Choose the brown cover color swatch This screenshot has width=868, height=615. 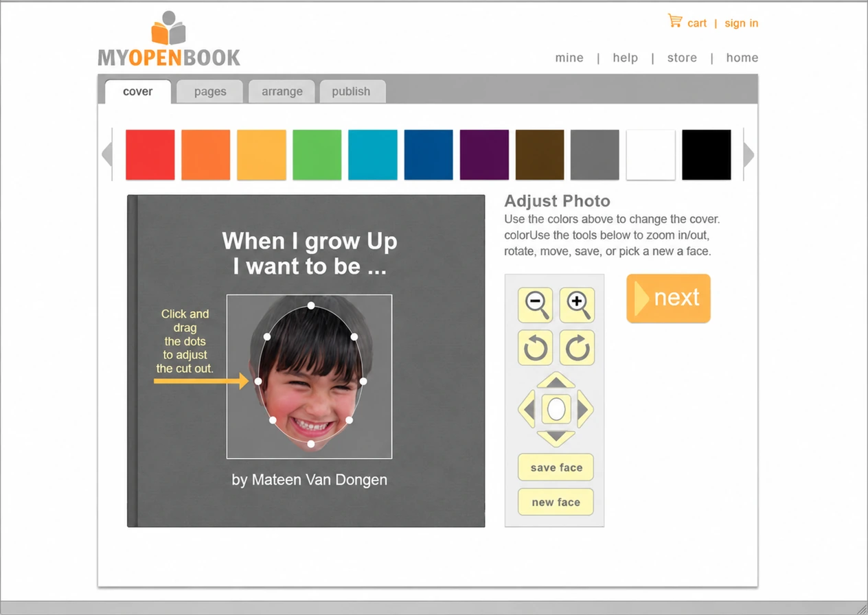point(540,155)
